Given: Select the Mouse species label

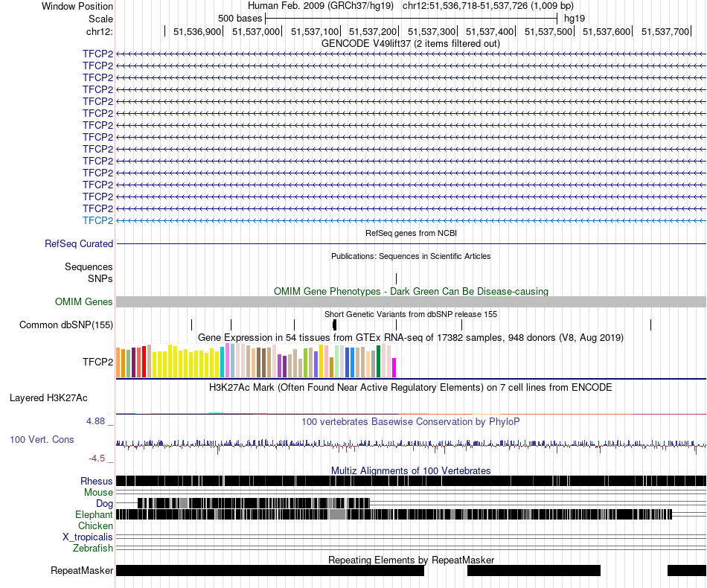Looking at the screenshot, I should [x=98, y=493].
